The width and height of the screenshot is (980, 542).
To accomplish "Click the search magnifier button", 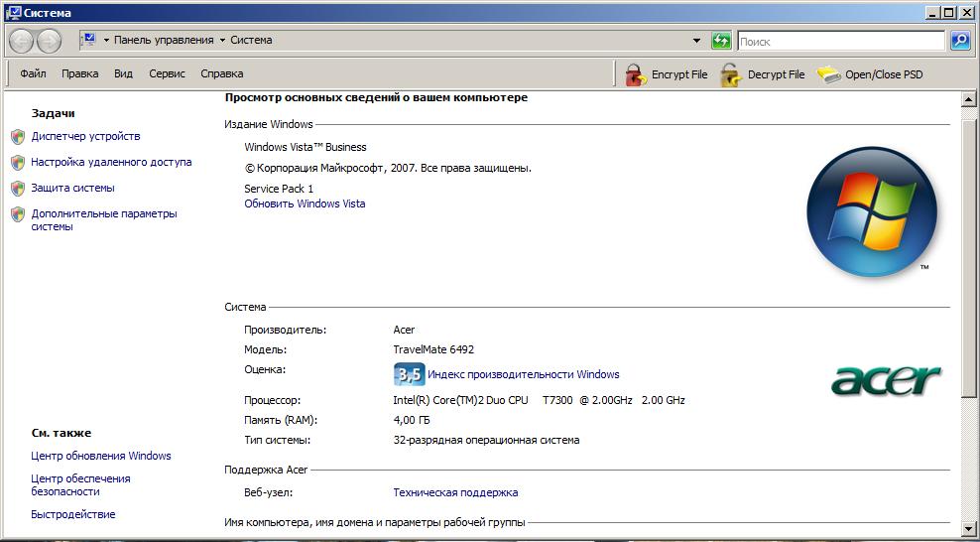I will [959, 42].
